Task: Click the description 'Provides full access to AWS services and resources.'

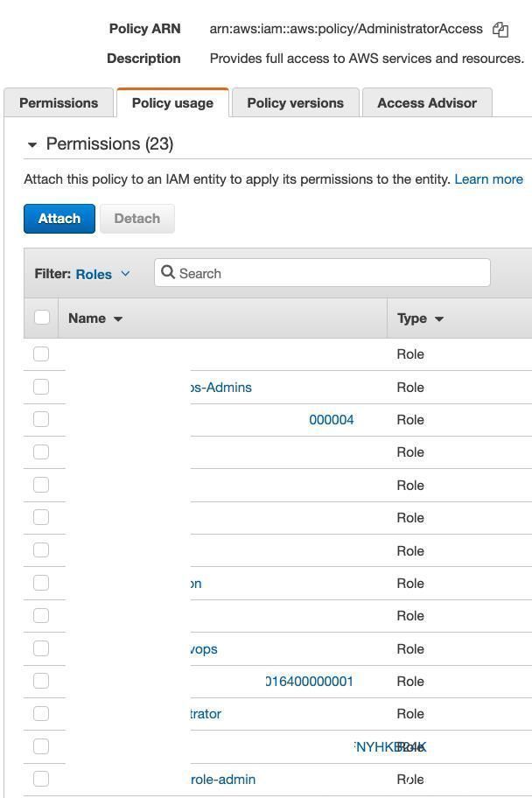Action: (x=367, y=59)
